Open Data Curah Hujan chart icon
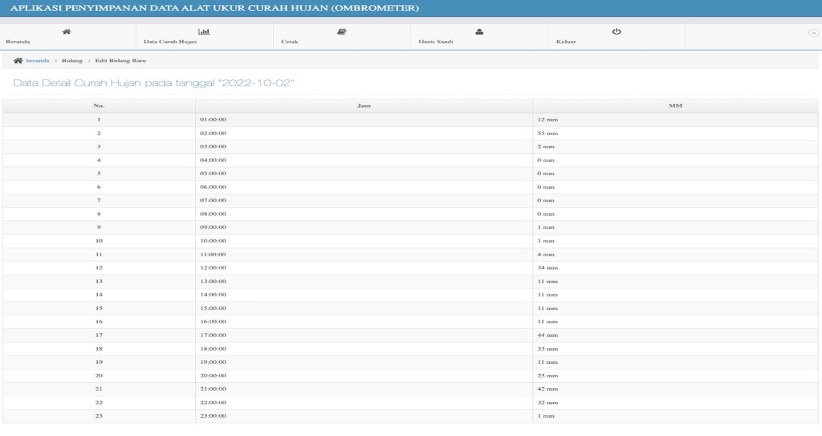This screenshot has width=822, height=436. (x=204, y=32)
